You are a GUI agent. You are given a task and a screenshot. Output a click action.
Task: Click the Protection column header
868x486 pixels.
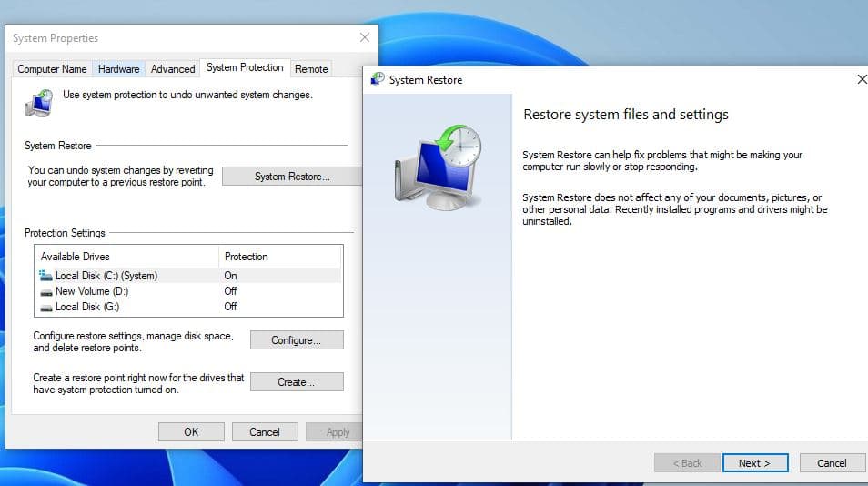[x=247, y=257]
